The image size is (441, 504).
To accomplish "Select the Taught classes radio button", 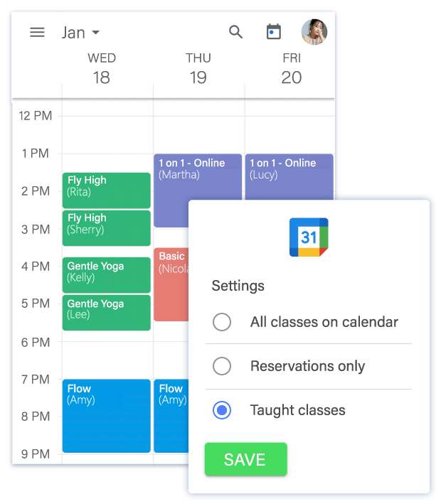I will pos(222,410).
